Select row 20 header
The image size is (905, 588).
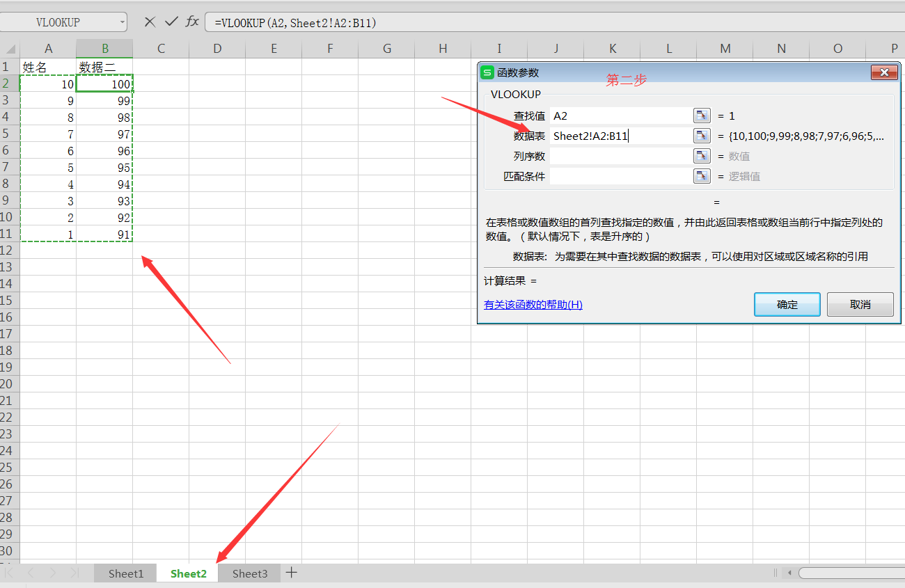click(10, 384)
